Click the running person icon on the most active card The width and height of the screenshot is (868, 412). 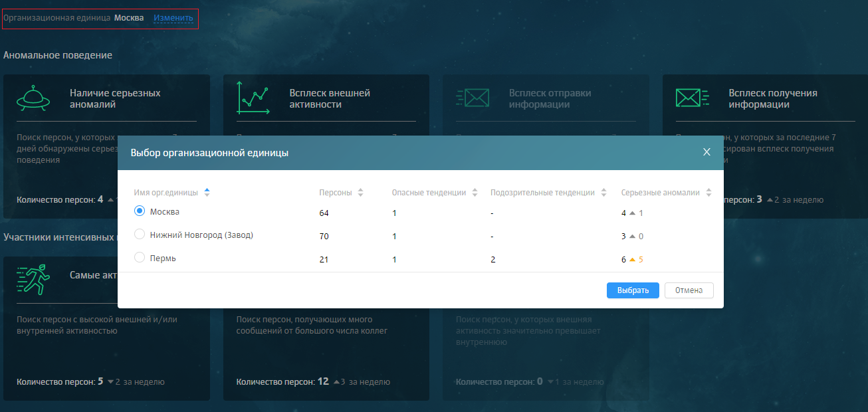tap(33, 280)
